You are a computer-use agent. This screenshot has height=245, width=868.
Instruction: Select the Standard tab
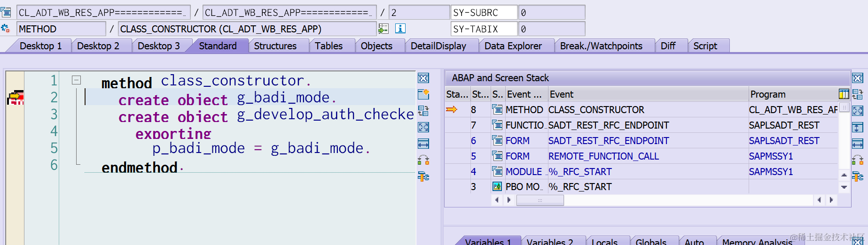click(x=218, y=46)
